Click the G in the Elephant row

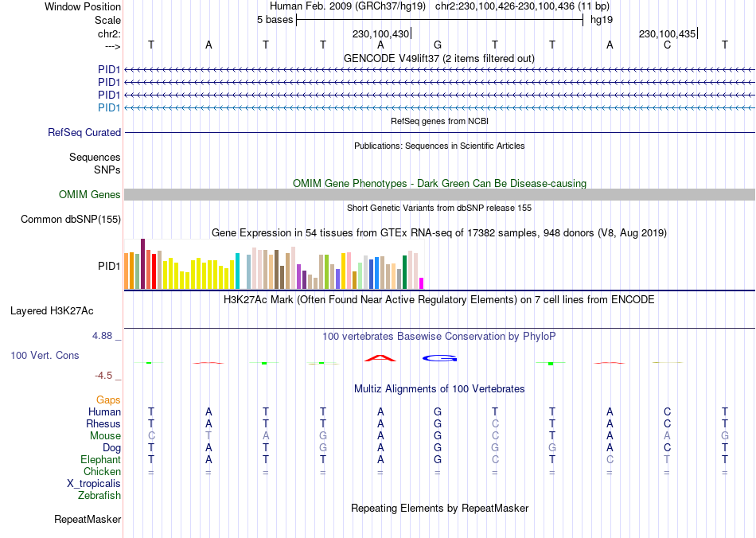click(438, 459)
